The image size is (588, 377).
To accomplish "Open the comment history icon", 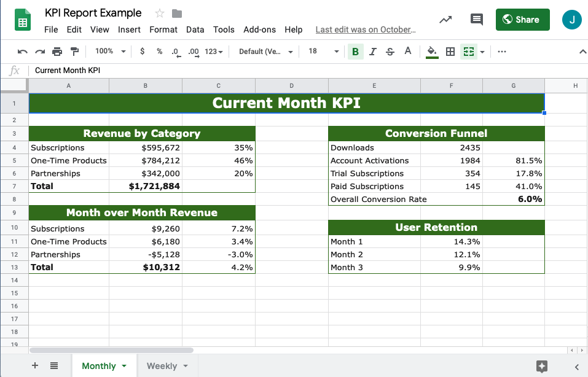I will 477,19.
